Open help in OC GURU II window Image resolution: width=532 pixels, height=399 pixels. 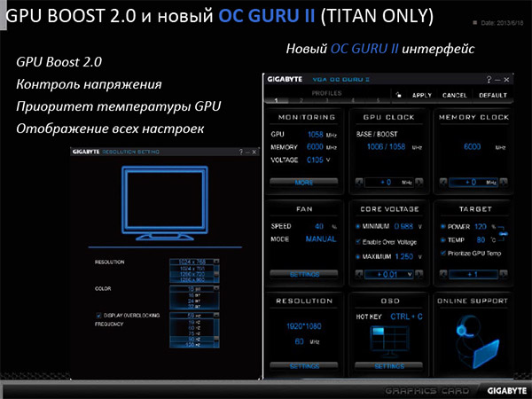(x=489, y=80)
